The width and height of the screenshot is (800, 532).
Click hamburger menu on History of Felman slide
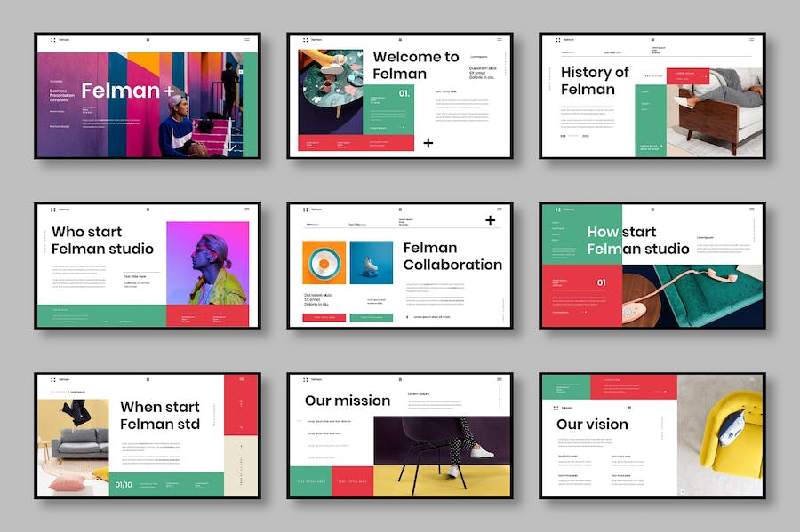[x=751, y=40]
